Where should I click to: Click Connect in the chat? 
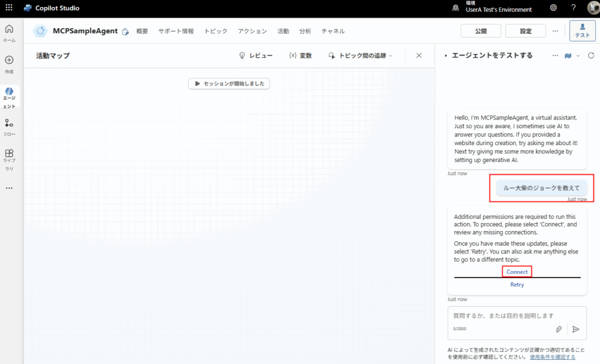(x=517, y=272)
